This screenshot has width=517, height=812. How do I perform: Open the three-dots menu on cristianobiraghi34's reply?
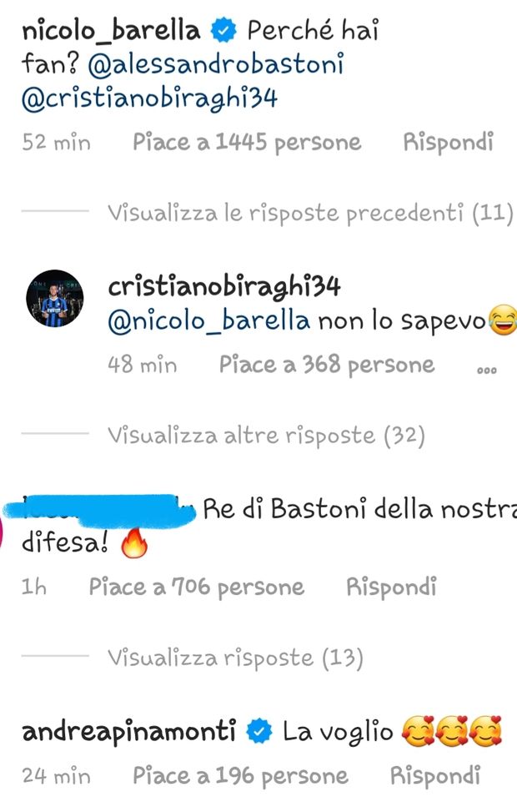click(486, 370)
